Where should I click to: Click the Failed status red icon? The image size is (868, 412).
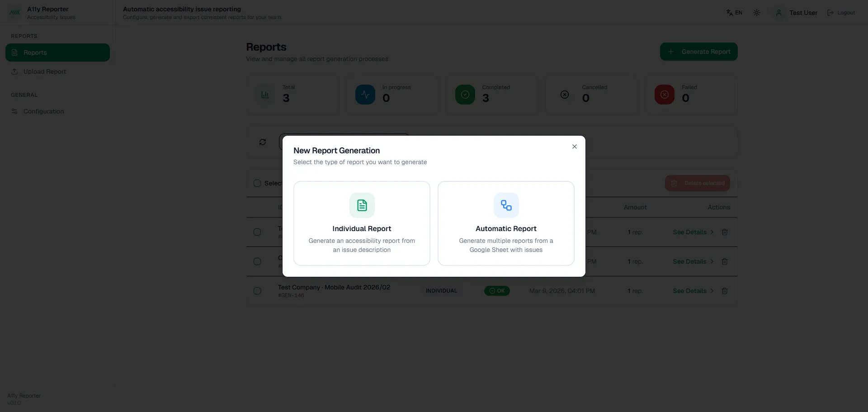click(664, 95)
